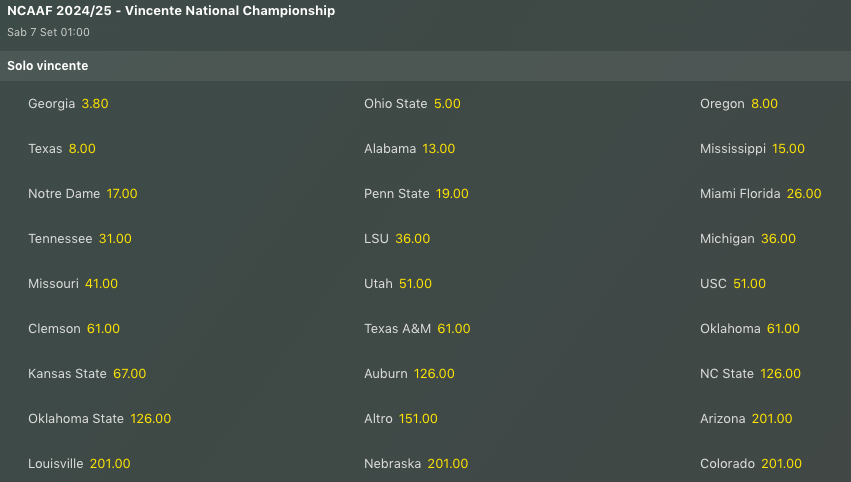
Task: Pick Michigan at 36.00
Action: 778,239
